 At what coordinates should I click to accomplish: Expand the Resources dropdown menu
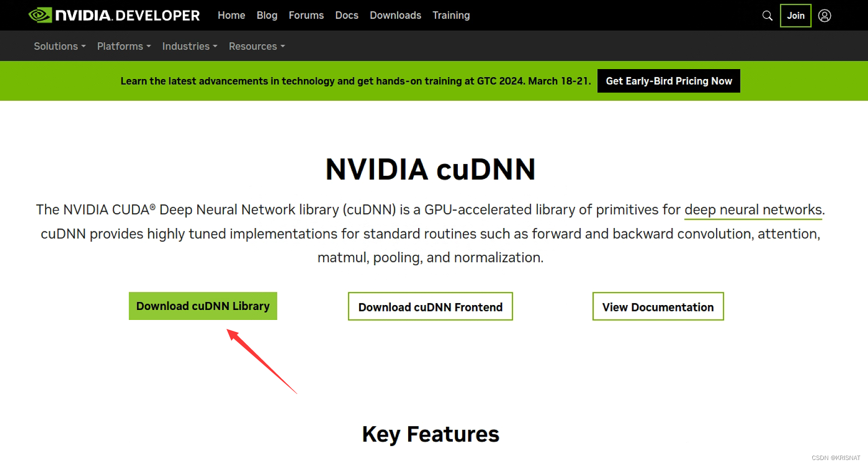click(257, 46)
